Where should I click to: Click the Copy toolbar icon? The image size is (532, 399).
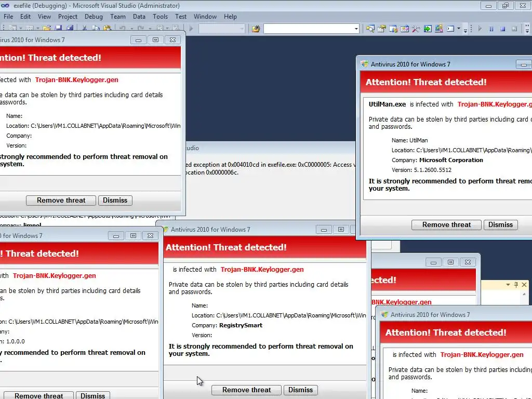[96, 28]
